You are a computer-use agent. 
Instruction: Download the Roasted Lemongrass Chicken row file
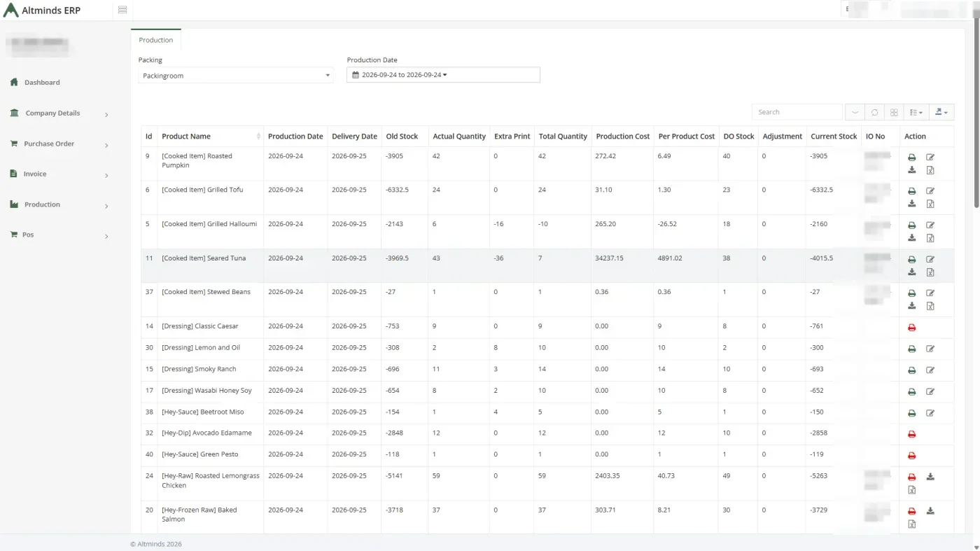(930, 477)
